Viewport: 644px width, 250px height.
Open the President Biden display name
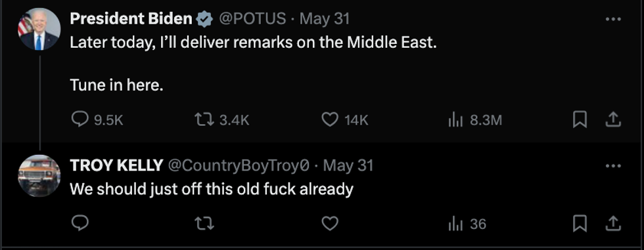tap(131, 18)
